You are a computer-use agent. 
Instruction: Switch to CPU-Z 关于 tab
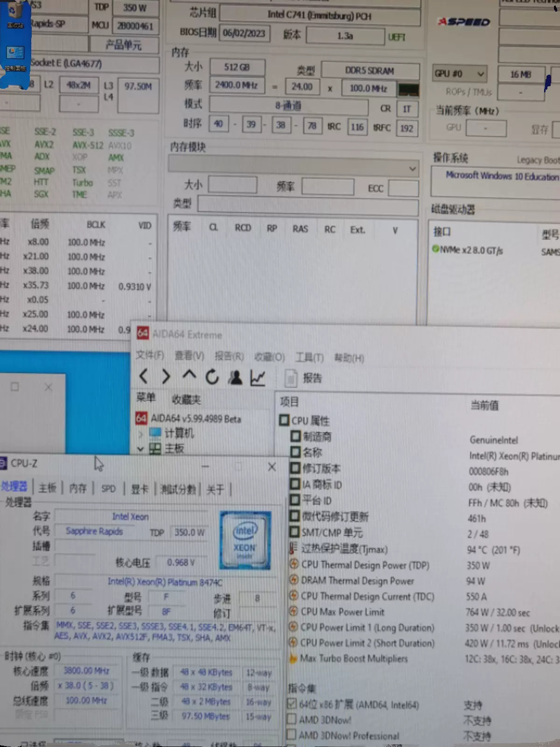click(215, 490)
